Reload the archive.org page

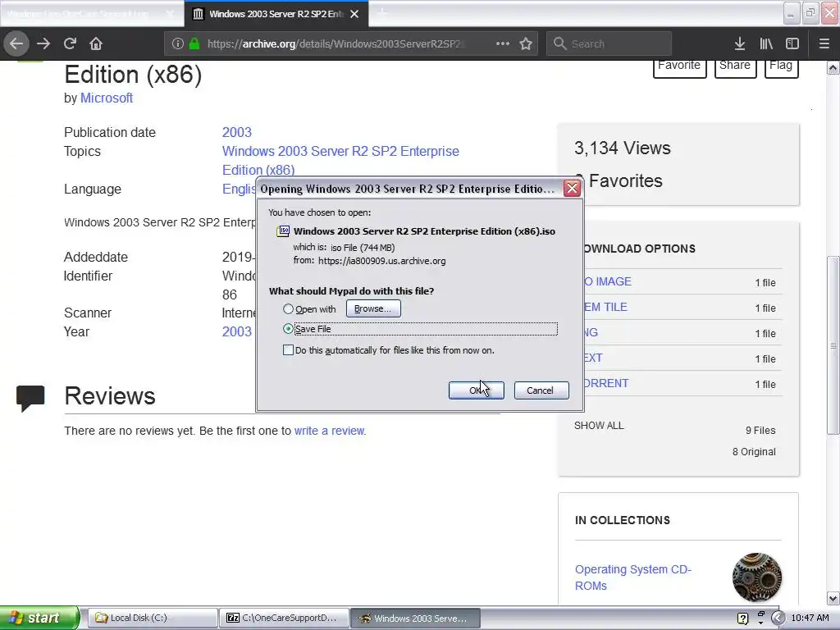(71, 43)
